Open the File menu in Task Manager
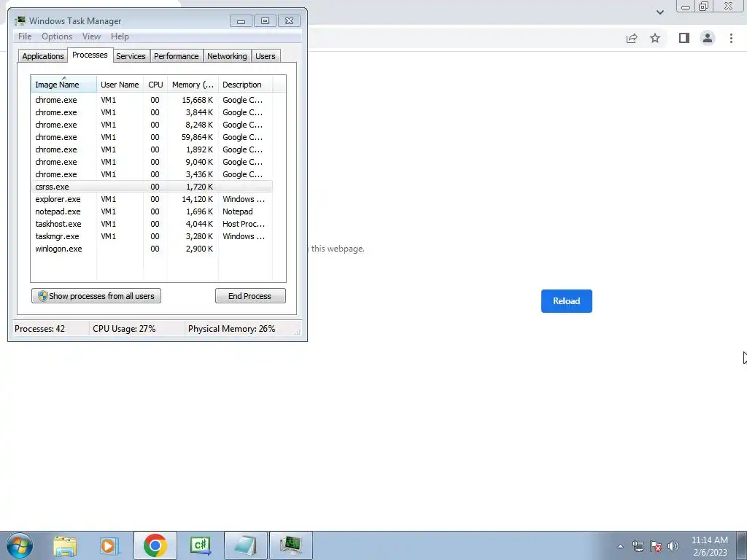The height and width of the screenshot is (560, 747). 25,36
